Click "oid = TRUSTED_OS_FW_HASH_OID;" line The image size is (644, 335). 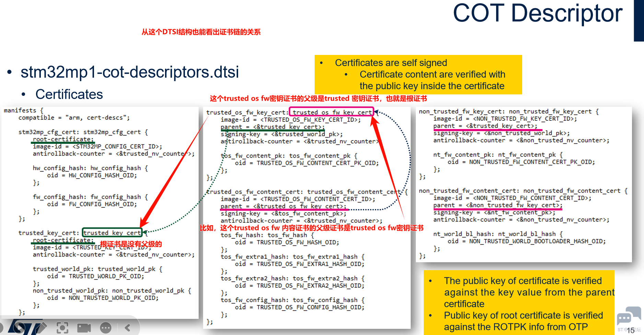[x=287, y=242]
